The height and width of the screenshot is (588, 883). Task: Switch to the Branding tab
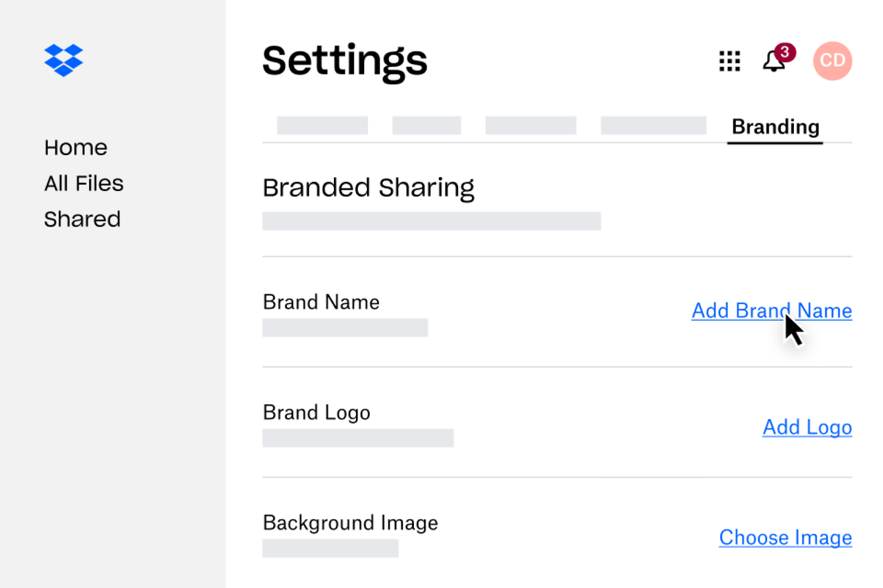775,127
